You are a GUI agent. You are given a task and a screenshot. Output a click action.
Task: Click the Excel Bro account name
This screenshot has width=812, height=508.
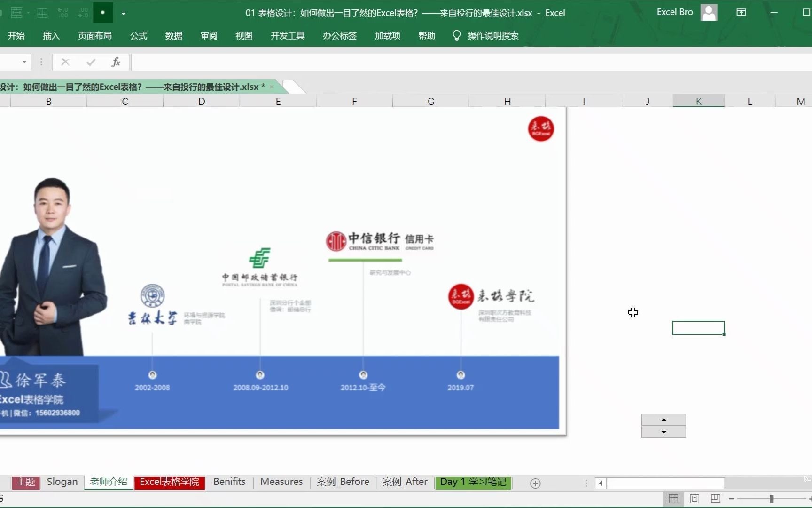point(675,12)
